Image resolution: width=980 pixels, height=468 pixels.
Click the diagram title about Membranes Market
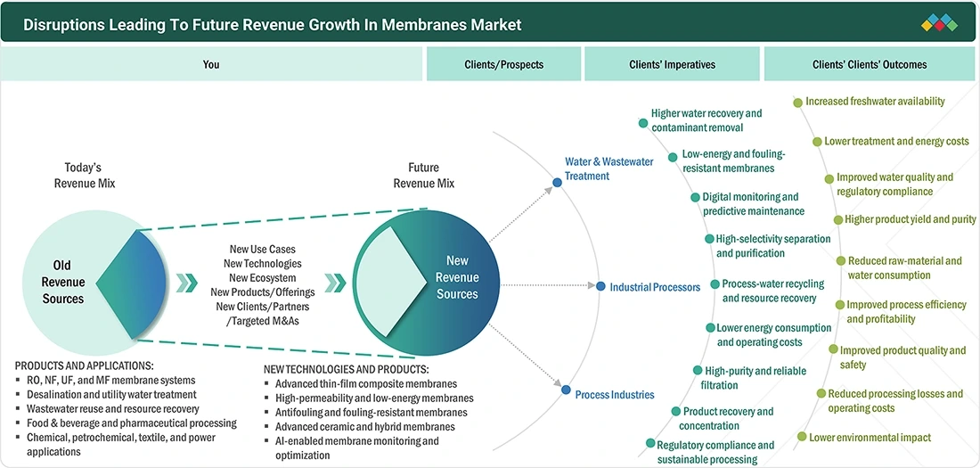272,25
